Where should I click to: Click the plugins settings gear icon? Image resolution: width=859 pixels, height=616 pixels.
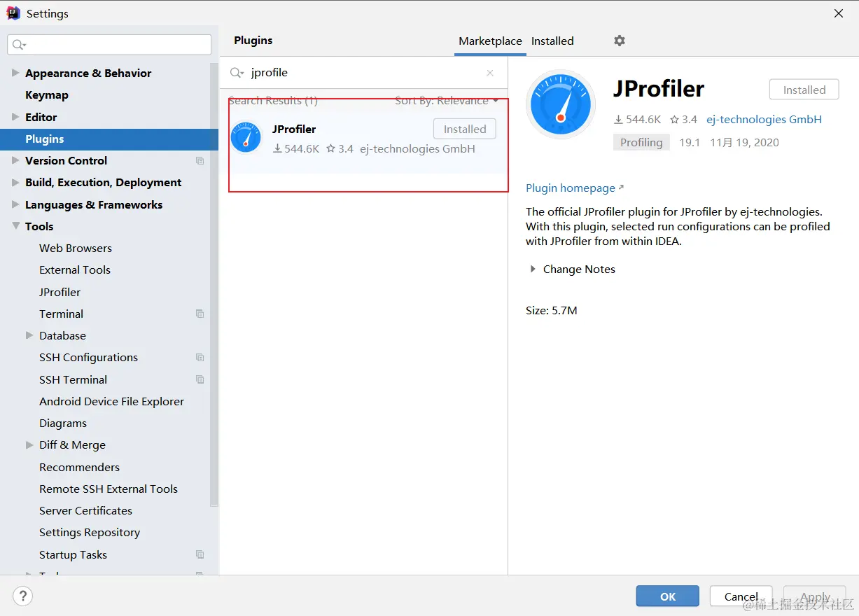click(620, 41)
